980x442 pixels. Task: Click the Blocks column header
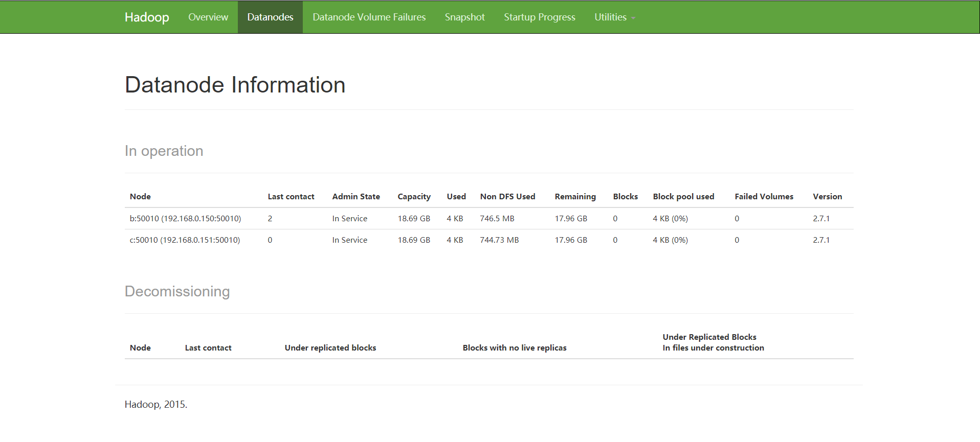pyautogui.click(x=626, y=196)
